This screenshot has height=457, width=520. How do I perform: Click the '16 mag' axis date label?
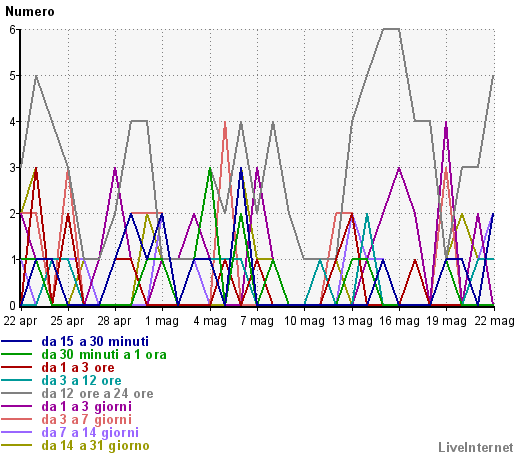point(399,321)
